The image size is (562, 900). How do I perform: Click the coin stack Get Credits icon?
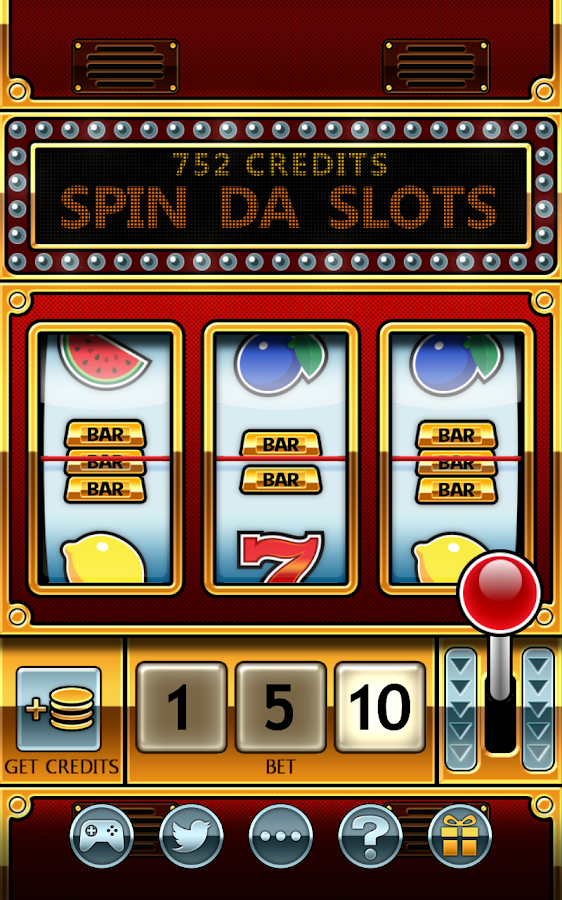(59, 709)
